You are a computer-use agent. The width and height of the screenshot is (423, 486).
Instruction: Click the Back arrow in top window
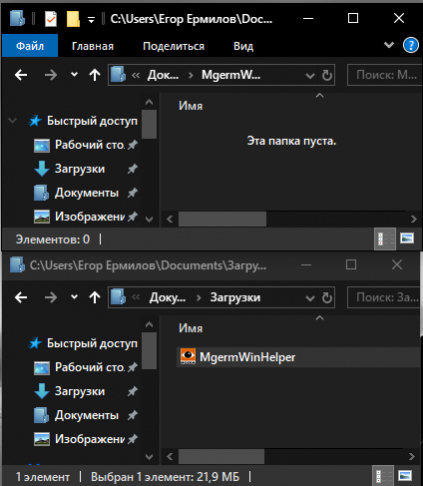[21, 75]
